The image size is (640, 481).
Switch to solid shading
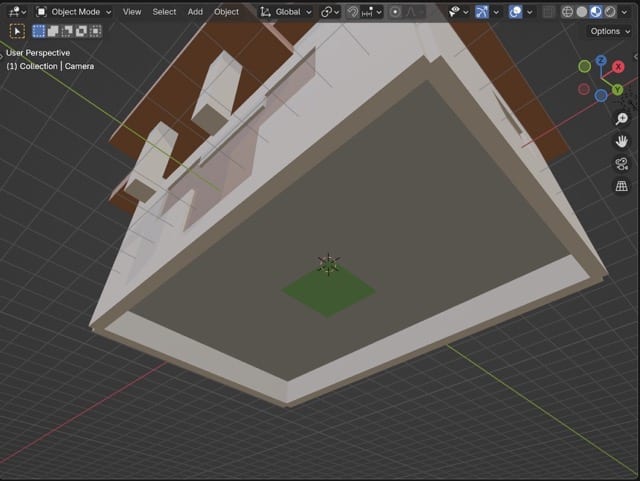tap(582, 12)
